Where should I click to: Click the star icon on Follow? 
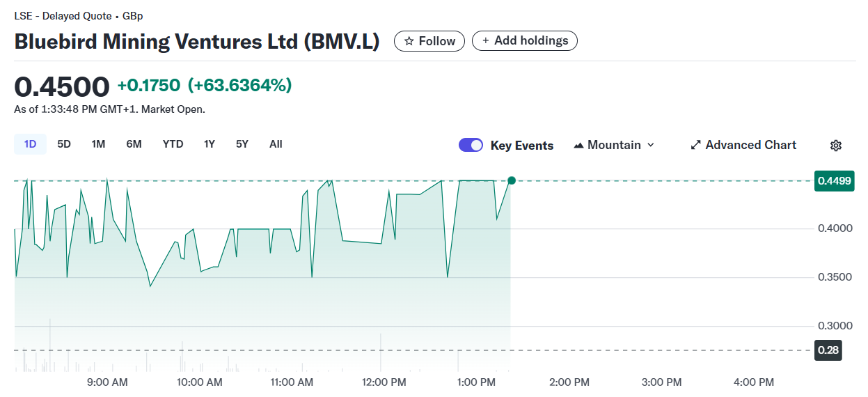tap(409, 41)
